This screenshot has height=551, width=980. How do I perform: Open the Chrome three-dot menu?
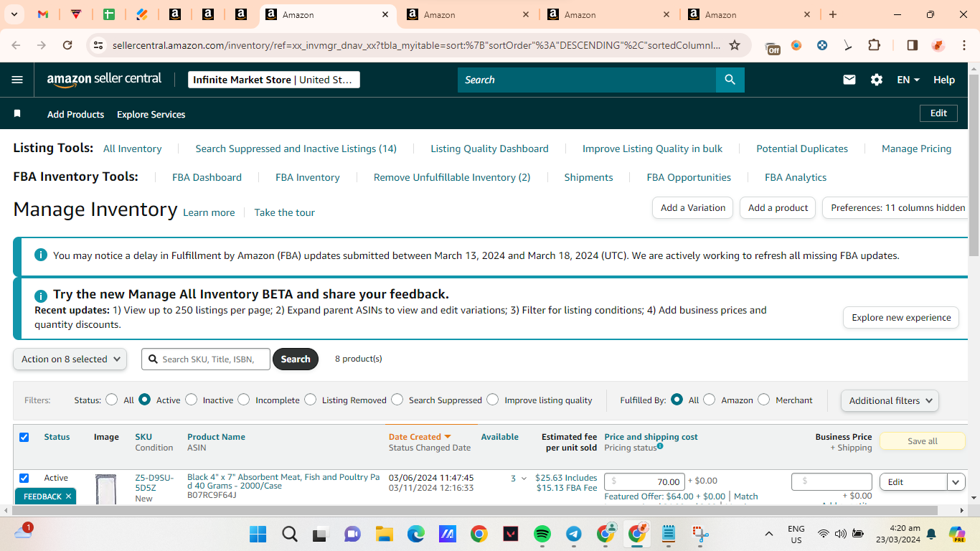tap(963, 45)
